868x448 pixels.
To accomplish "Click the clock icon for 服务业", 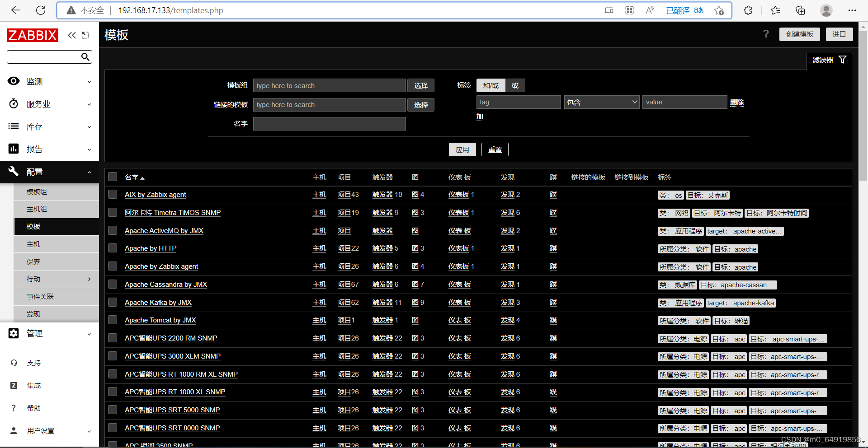I will point(14,103).
